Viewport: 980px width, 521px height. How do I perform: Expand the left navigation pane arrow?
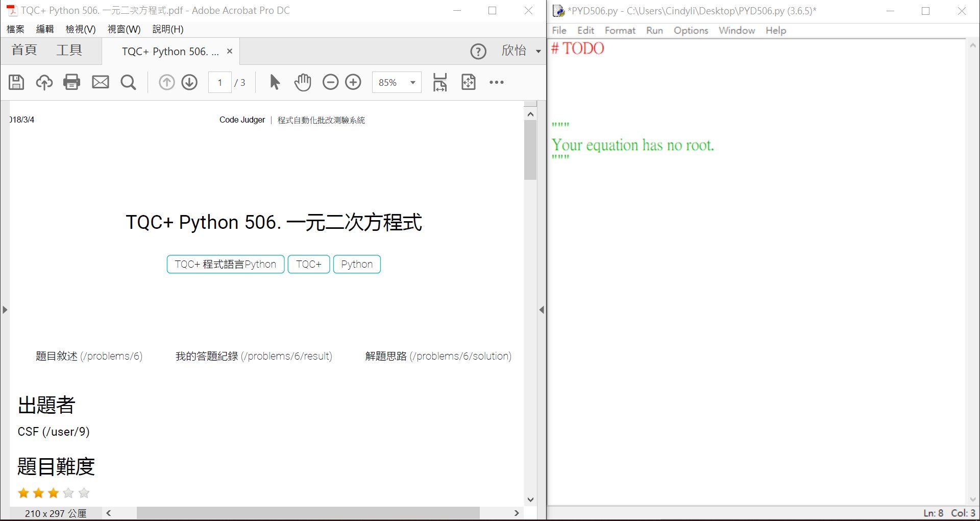click(x=5, y=310)
